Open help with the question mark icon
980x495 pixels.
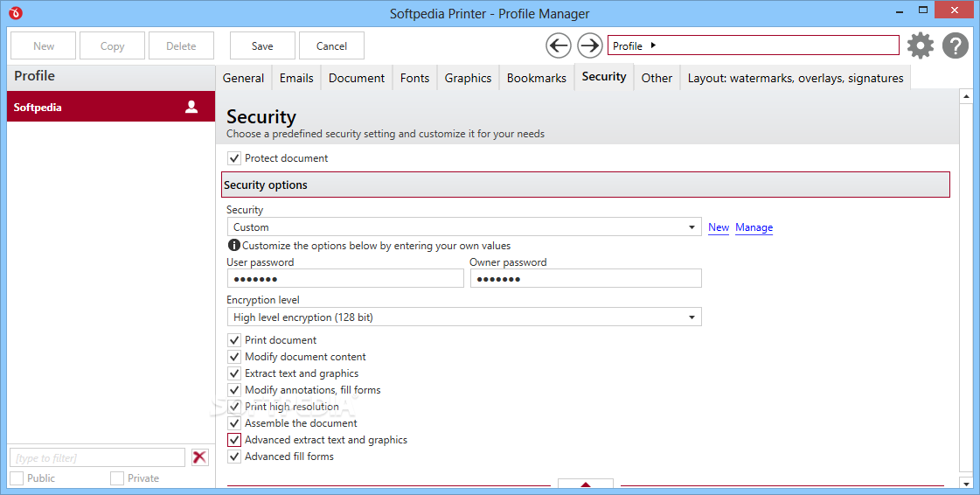(x=955, y=45)
